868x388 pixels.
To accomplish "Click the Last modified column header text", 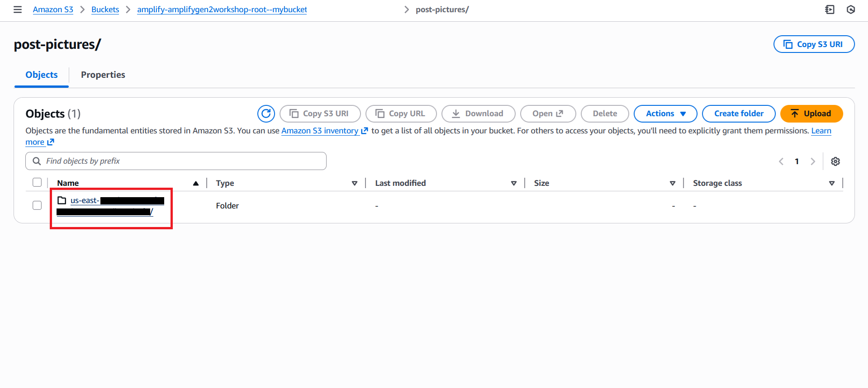I will [x=400, y=183].
